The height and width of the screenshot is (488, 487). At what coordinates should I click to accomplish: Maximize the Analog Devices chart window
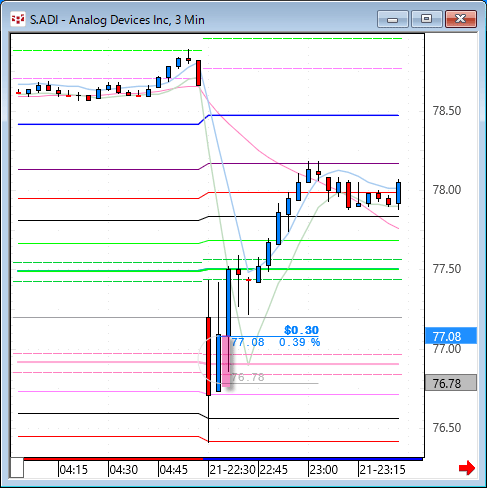[426, 19]
